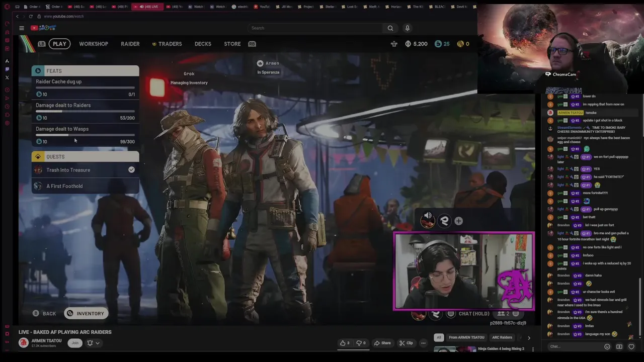The width and height of the screenshot is (644, 362).
Task: Open chat emoji picker
Action: pos(607,346)
